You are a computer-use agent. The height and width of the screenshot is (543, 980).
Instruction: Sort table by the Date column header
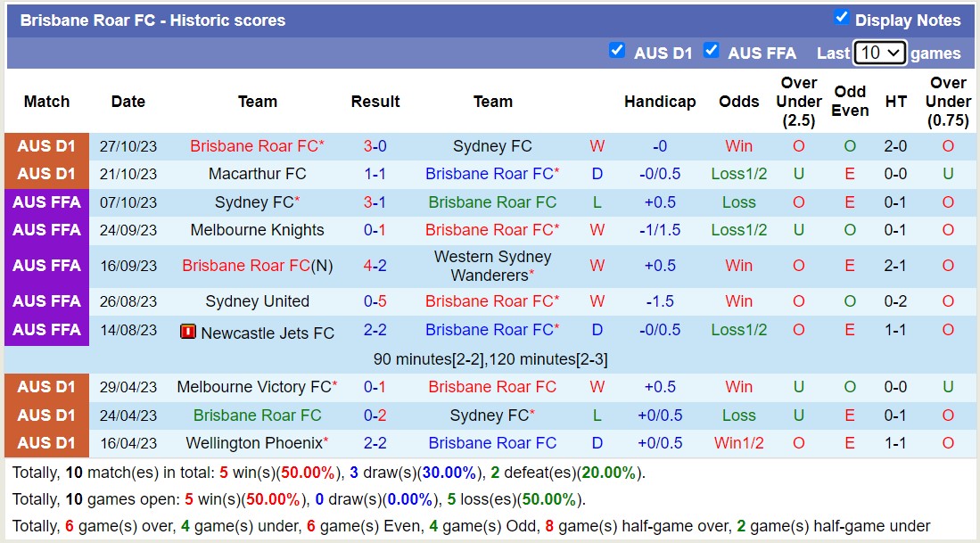click(x=128, y=101)
